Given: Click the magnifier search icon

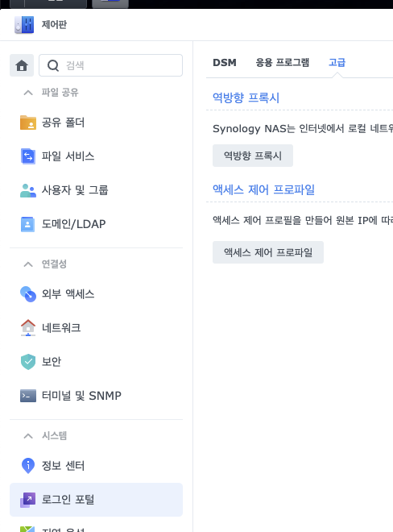Looking at the screenshot, I should 53,65.
